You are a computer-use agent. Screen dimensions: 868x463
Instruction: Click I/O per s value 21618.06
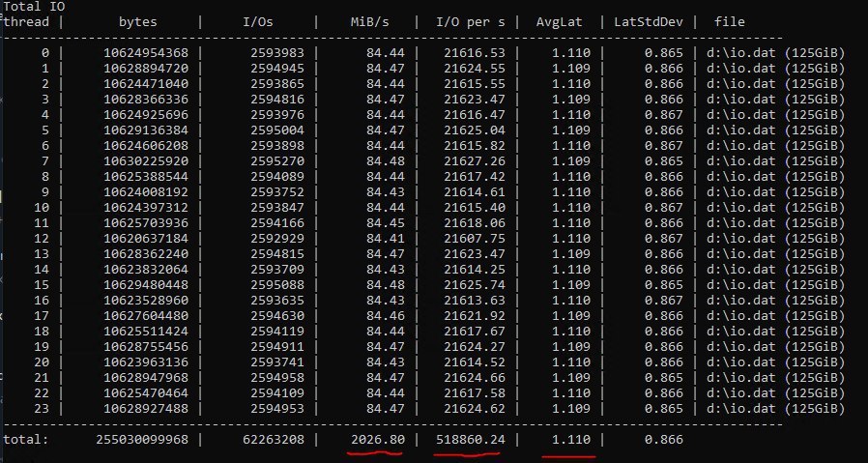(x=475, y=223)
